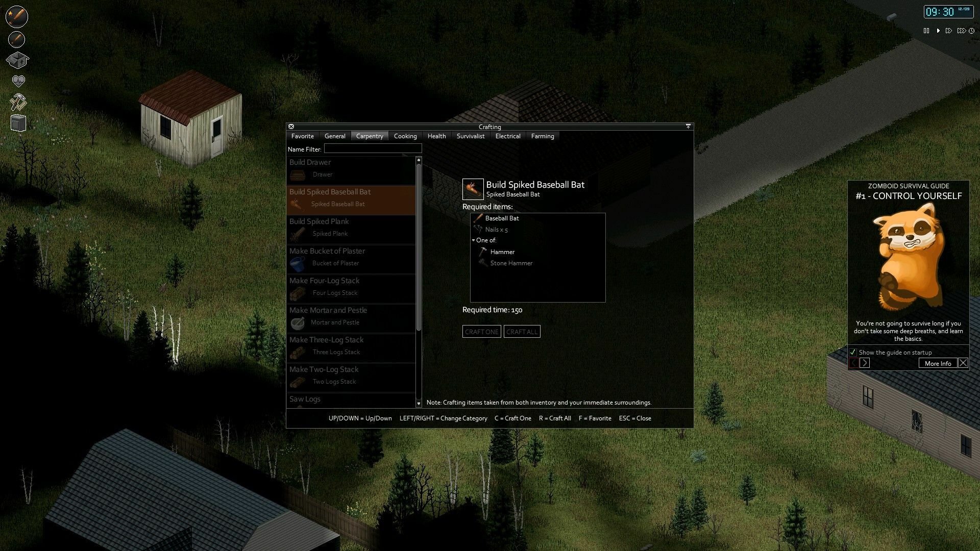Click the CRAFT ALL button
The width and height of the screenshot is (980, 551).
[522, 331]
